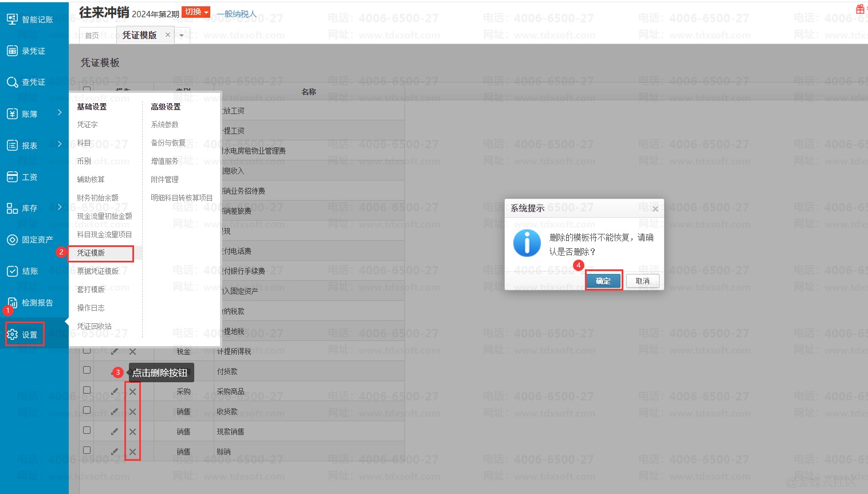Select 科目现金流量项目 in the menu
Viewport: 868px width, 494px height.
(104, 234)
